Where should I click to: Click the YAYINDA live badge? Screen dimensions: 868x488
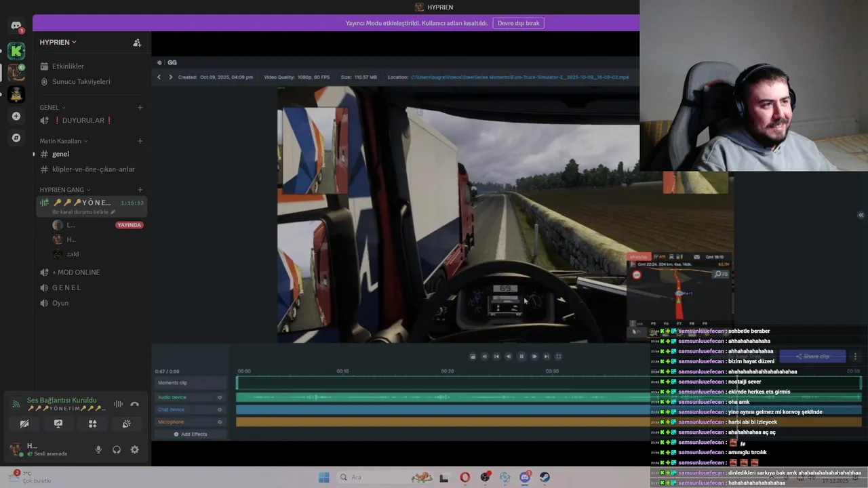(130, 225)
